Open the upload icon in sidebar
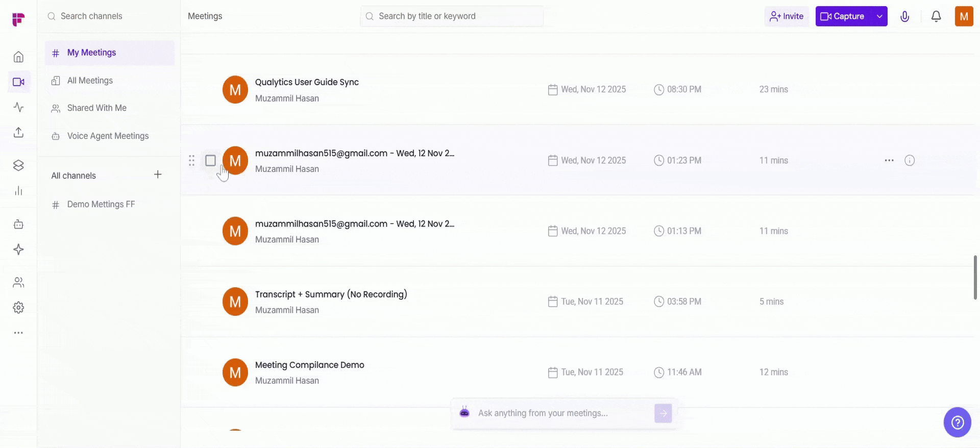Image resolution: width=980 pixels, height=448 pixels. click(x=18, y=132)
